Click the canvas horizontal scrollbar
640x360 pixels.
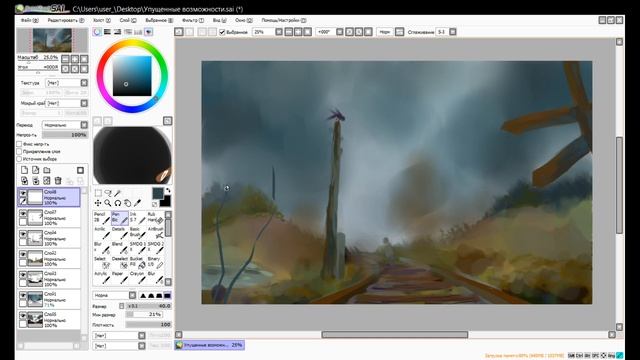395,335
